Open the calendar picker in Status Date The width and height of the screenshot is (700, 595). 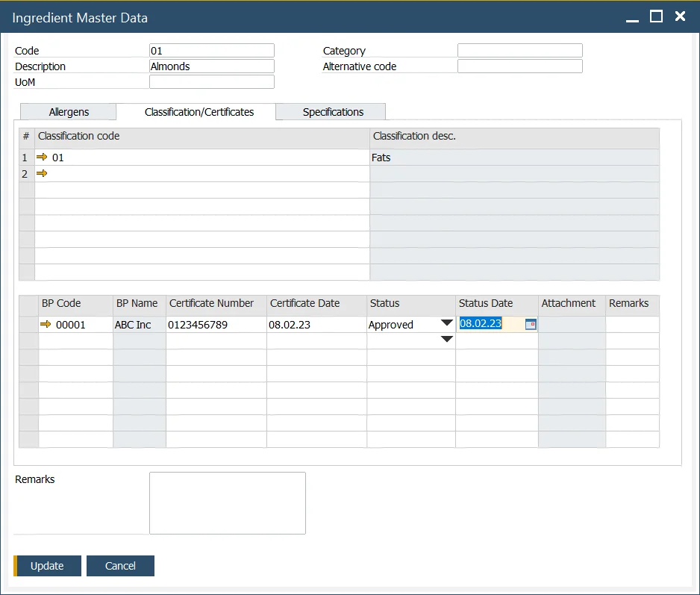pyautogui.click(x=531, y=324)
